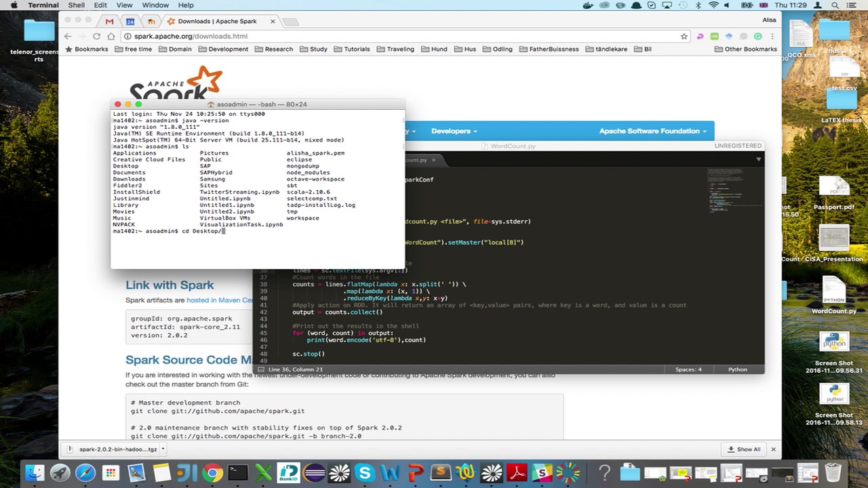Go to Chrome's home page button

coord(111,36)
